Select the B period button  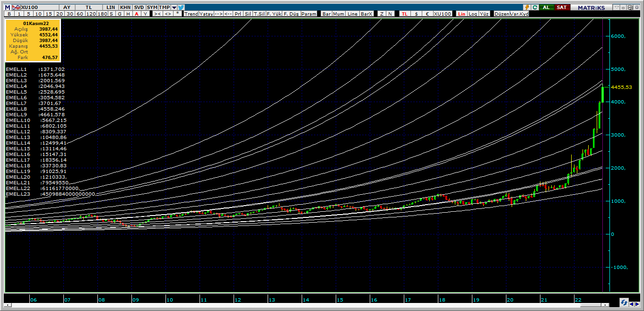point(9,14)
